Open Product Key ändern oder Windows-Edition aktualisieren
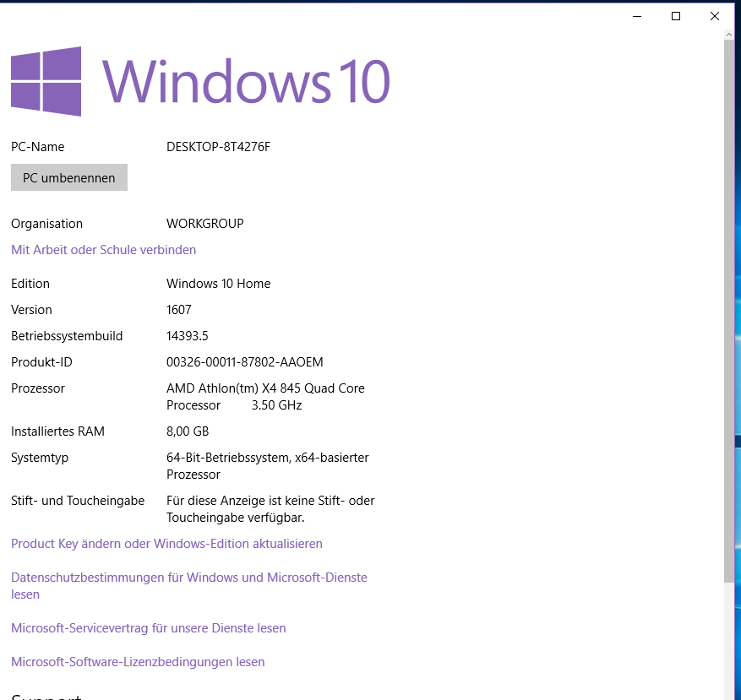 pyautogui.click(x=166, y=544)
